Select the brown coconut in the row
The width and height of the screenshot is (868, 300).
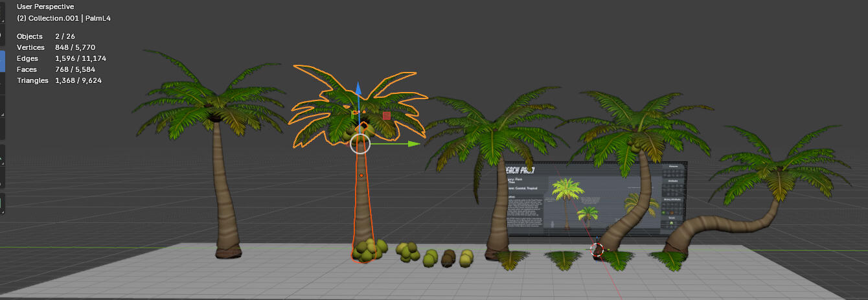pos(448,259)
